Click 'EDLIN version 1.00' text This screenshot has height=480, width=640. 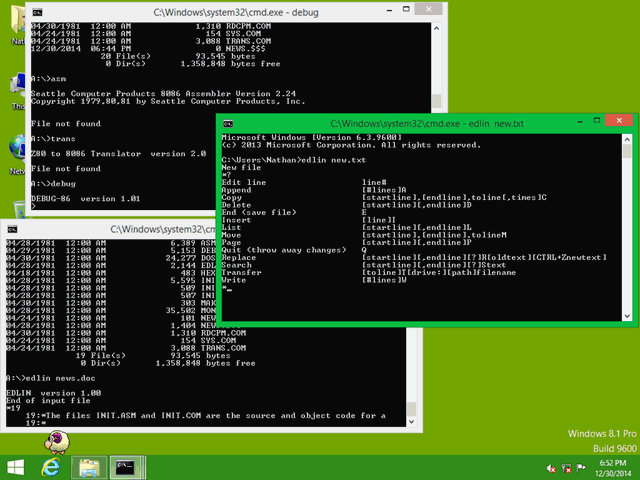(x=53, y=393)
